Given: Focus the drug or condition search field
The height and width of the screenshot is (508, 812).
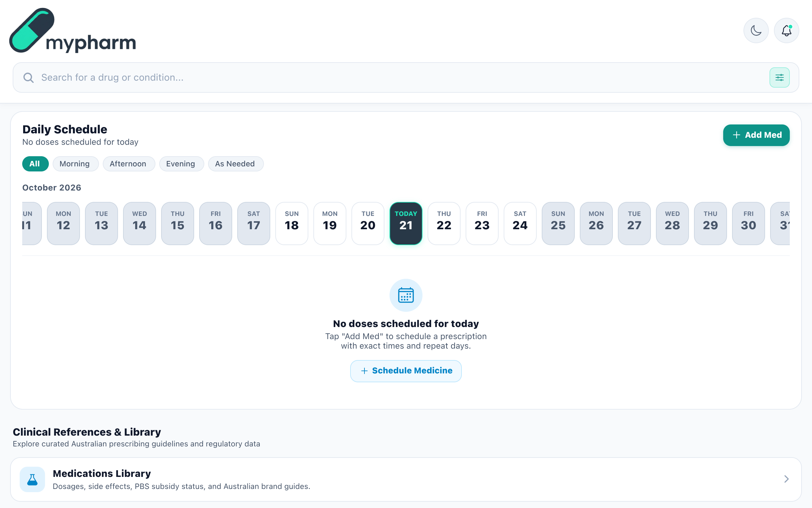Looking at the screenshot, I should coord(406,77).
